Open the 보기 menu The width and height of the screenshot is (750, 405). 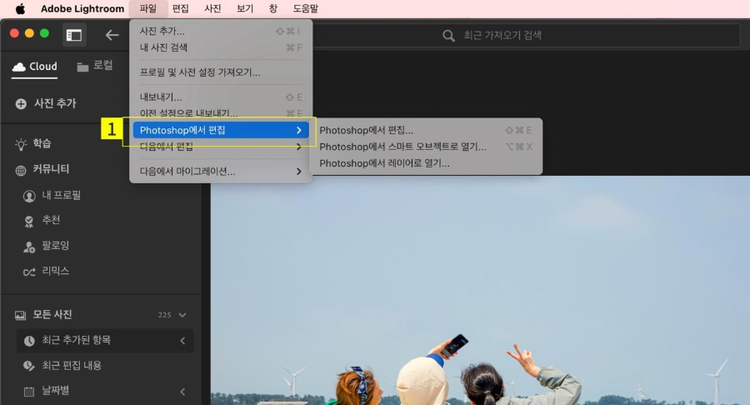tap(245, 9)
